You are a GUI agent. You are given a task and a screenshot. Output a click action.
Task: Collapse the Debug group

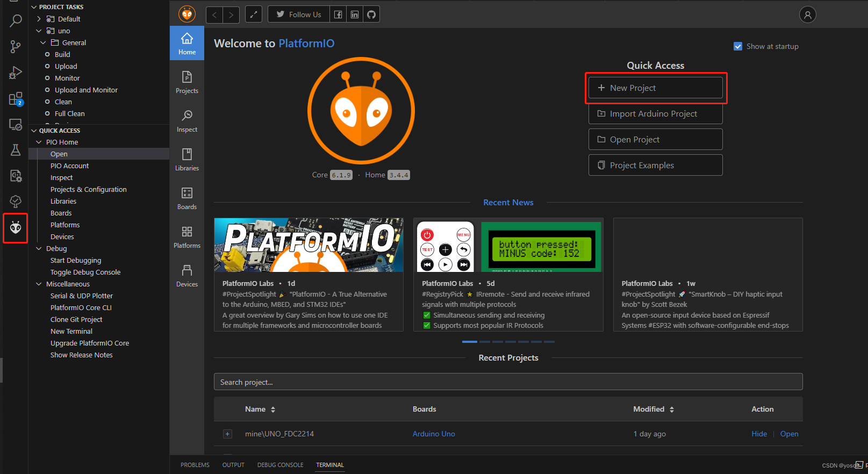point(39,248)
